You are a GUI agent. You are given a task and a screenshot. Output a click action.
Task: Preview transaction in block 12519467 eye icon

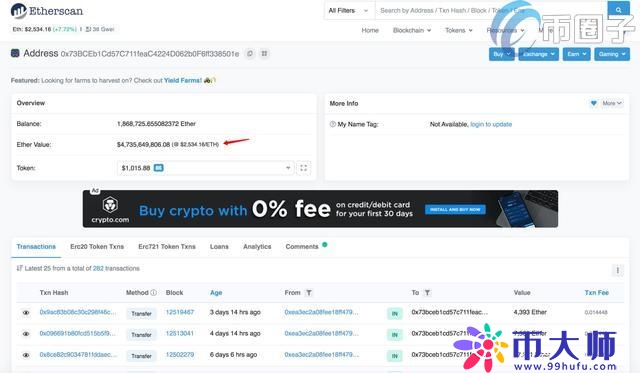pyautogui.click(x=26, y=313)
